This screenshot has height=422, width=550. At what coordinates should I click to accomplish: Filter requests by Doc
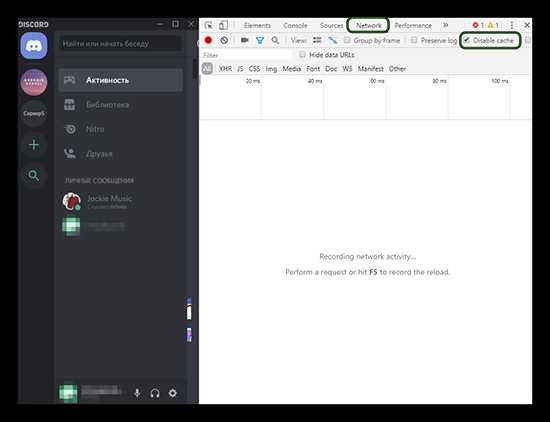pyautogui.click(x=331, y=69)
